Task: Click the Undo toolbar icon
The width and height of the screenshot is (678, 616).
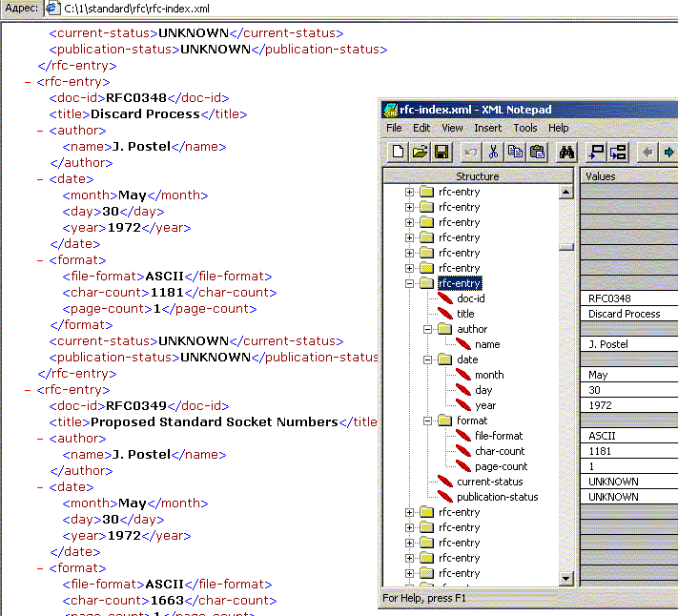Action: pyautogui.click(x=471, y=152)
